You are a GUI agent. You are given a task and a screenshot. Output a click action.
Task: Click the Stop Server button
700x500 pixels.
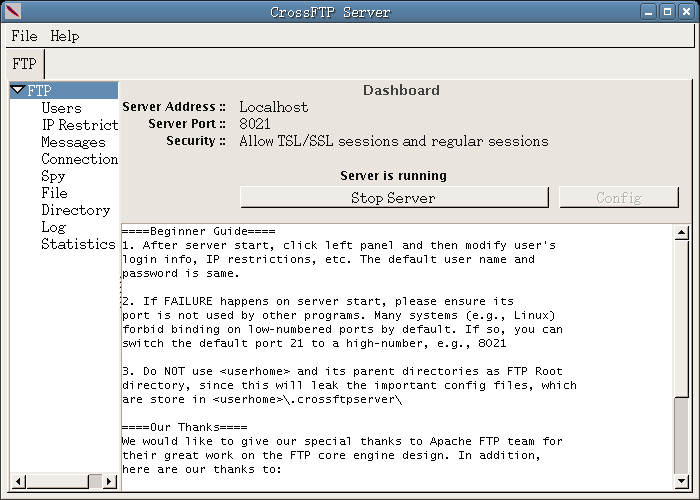point(394,197)
